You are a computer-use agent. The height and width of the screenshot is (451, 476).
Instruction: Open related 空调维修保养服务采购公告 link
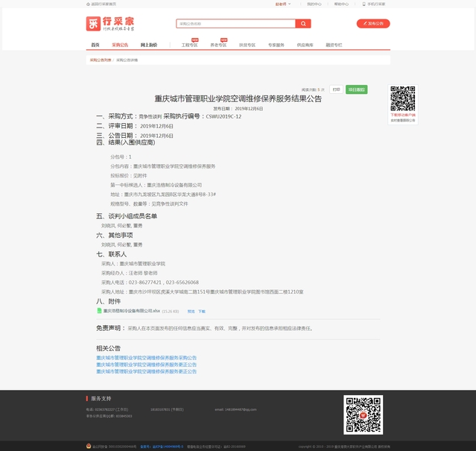[x=146, y=358]
